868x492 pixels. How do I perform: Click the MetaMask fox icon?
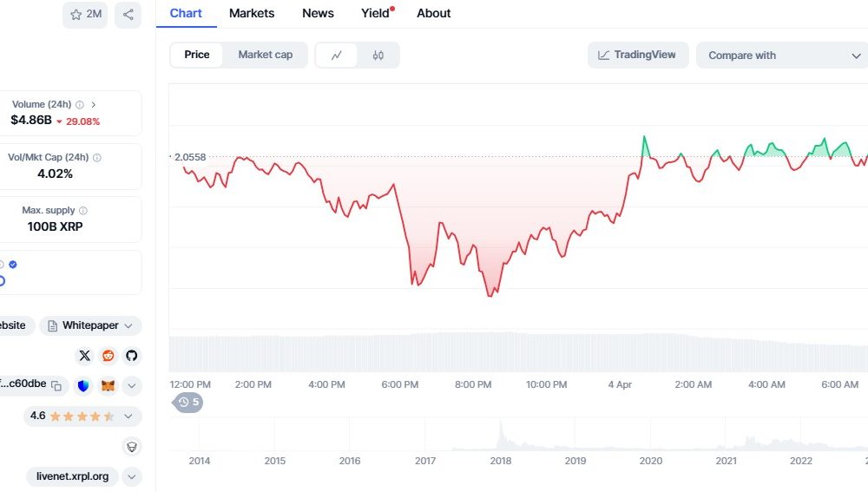click(x=108, y=386)
